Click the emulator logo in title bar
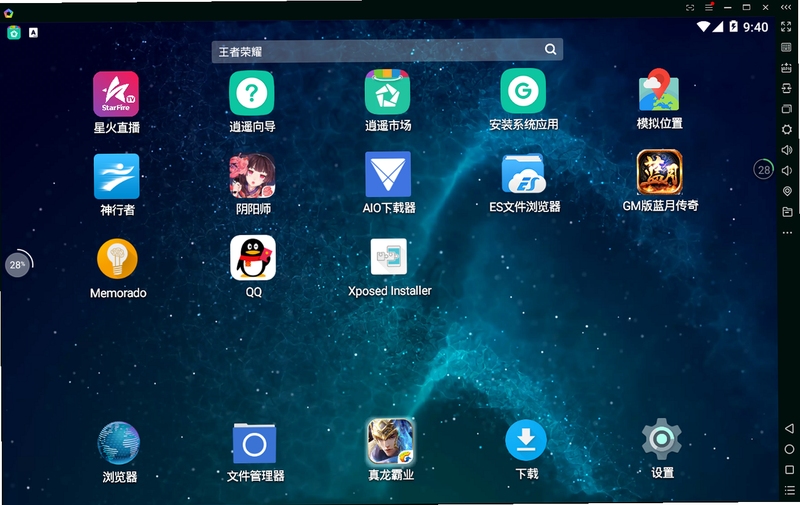The image size is (800, 505). pyautogui.click(x=9, y=13)
